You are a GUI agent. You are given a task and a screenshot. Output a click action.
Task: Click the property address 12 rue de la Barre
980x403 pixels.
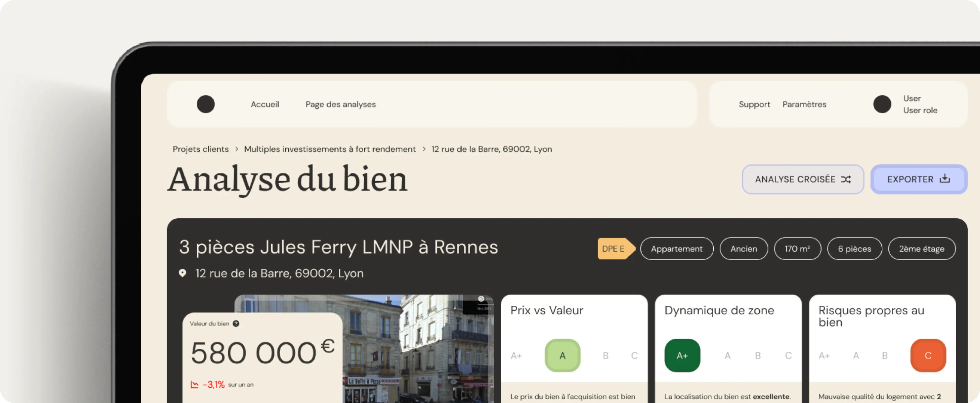(279, 273)
